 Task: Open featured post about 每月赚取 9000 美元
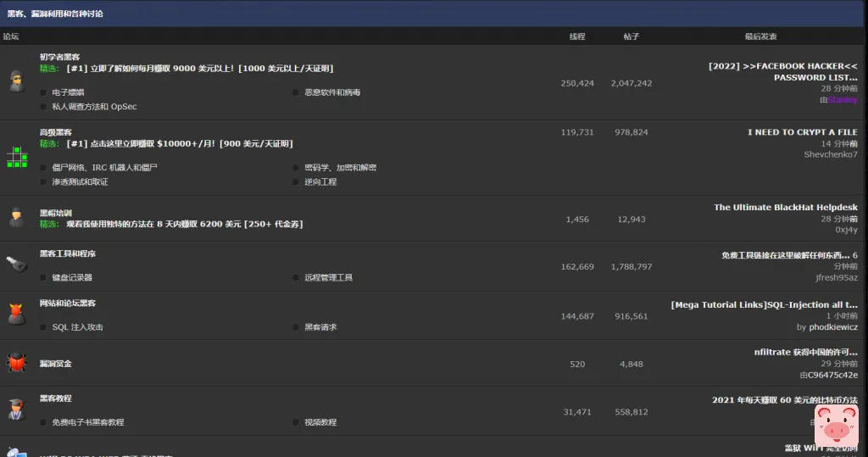[x=200, y=69]
